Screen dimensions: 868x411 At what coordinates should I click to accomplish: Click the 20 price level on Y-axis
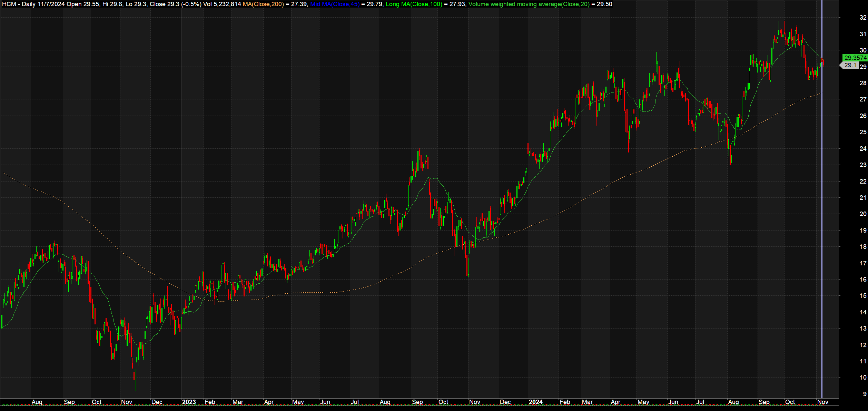[x=862, y=214]
